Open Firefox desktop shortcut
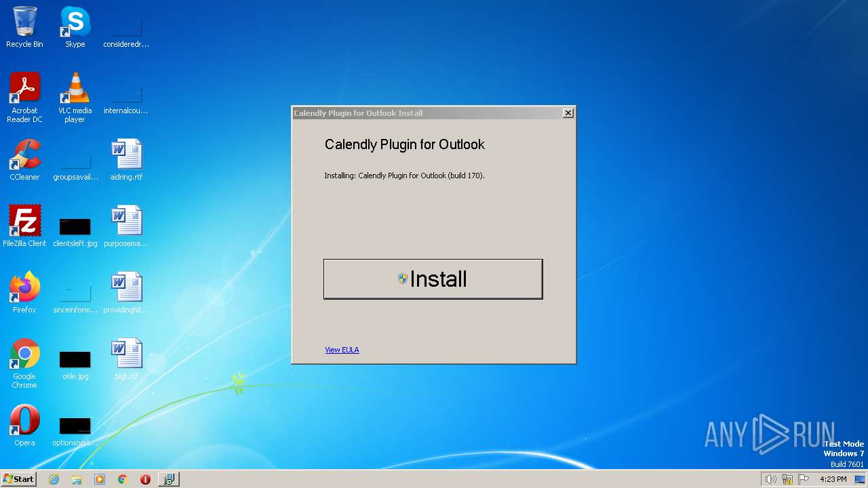 click(24, 293)
